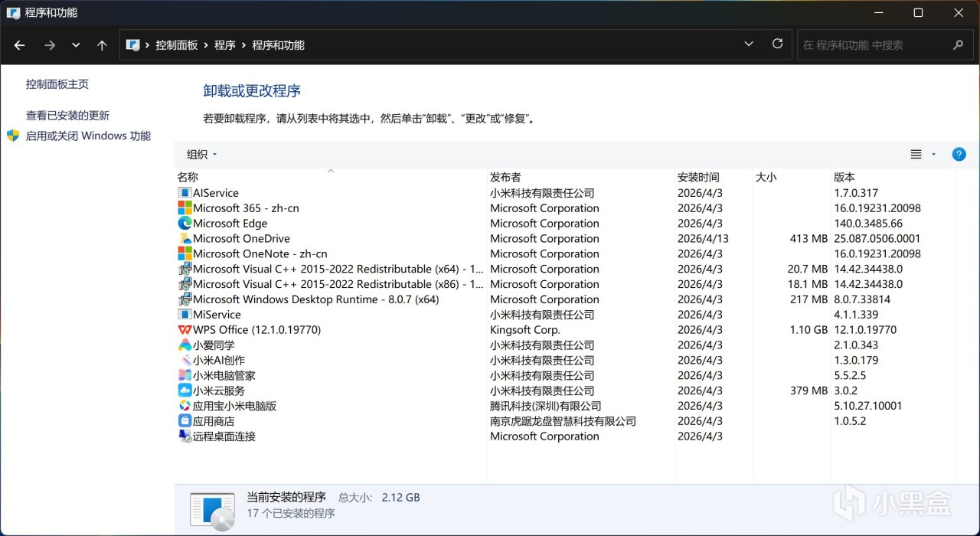
Task: Open the view options dropdown arrow
Action: click(933, 154)
